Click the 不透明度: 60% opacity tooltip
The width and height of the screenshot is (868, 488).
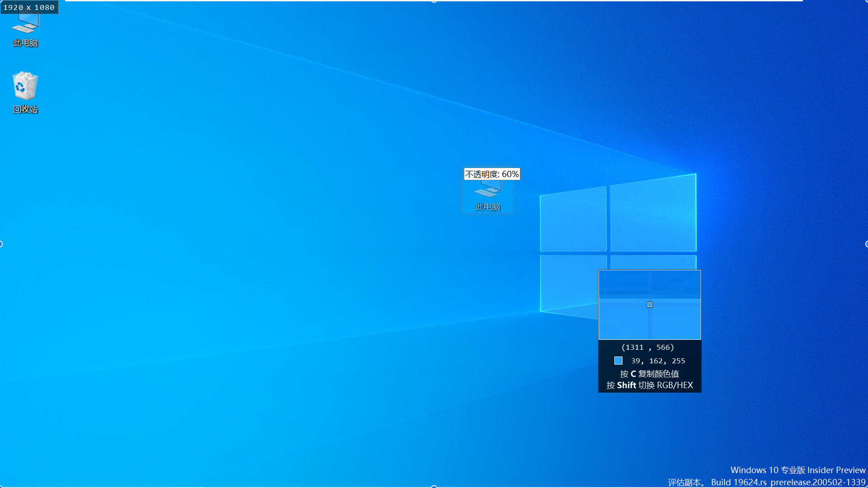tap(492, 174)
